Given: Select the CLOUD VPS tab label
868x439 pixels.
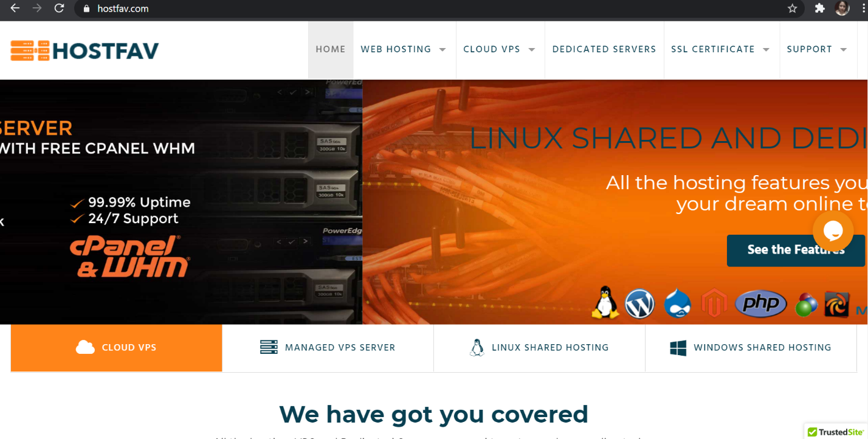Looking at the screenshot, I should [x=129, y=348].
